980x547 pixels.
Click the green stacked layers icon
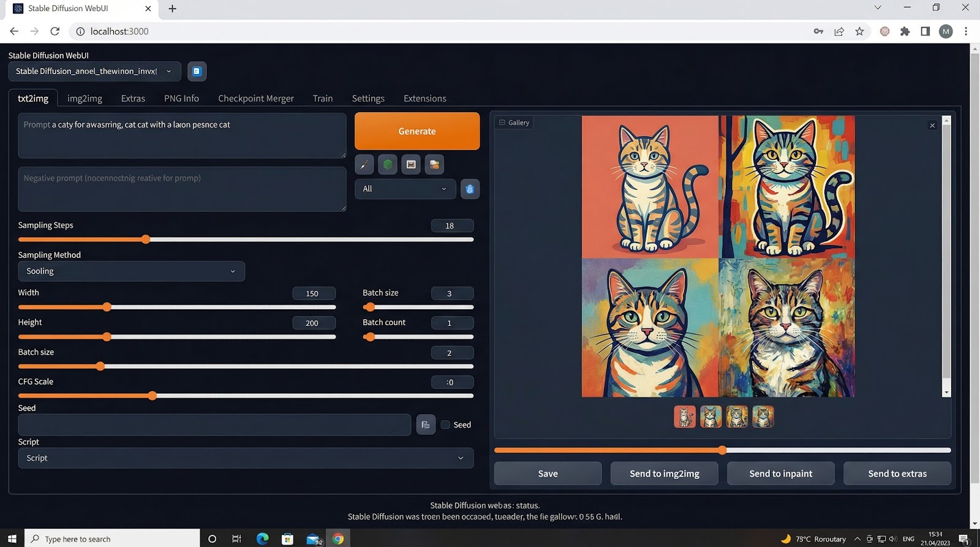click(388, 164)
